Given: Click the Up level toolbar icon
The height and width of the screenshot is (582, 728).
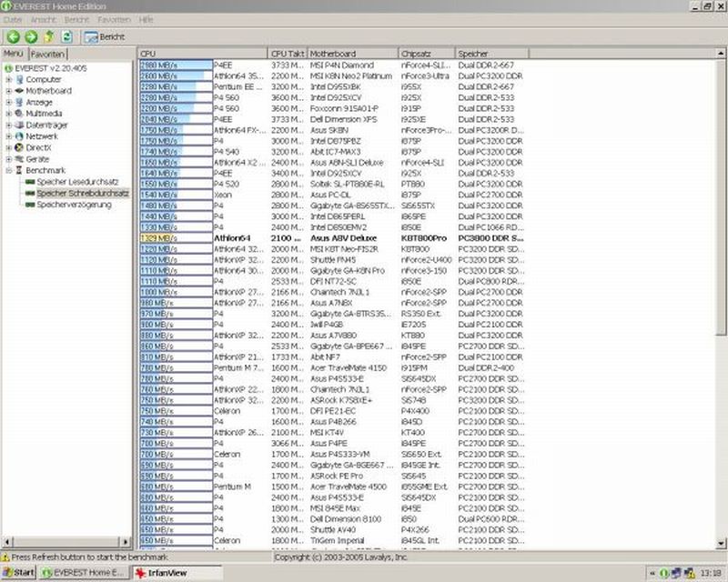Looking at the screenshot, I should tap(49, 36).
